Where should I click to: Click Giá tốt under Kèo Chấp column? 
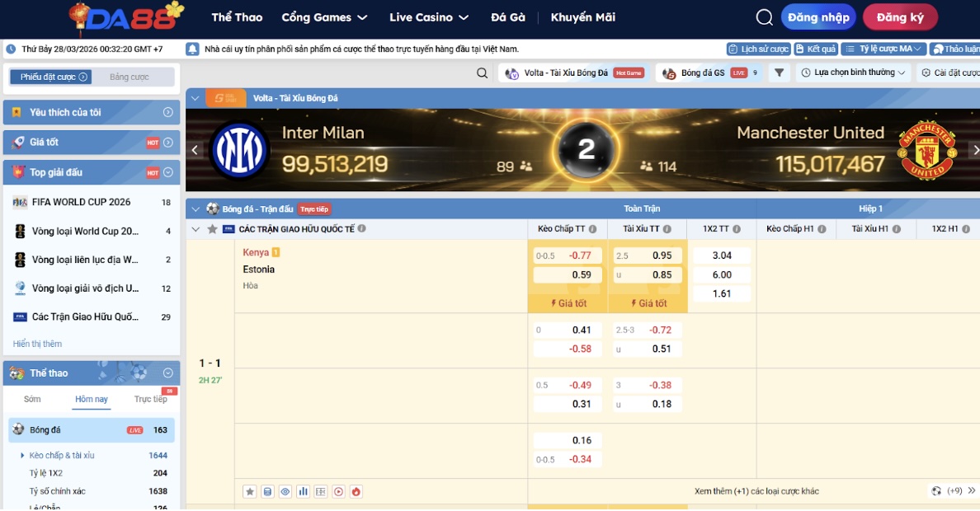tap(568, 303)
